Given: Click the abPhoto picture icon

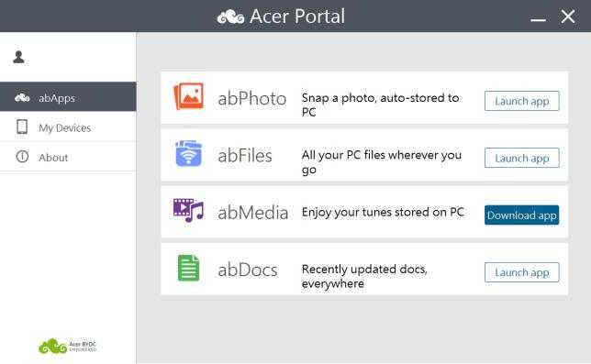Looking at the screenshot, I should (x=188, y=96).
